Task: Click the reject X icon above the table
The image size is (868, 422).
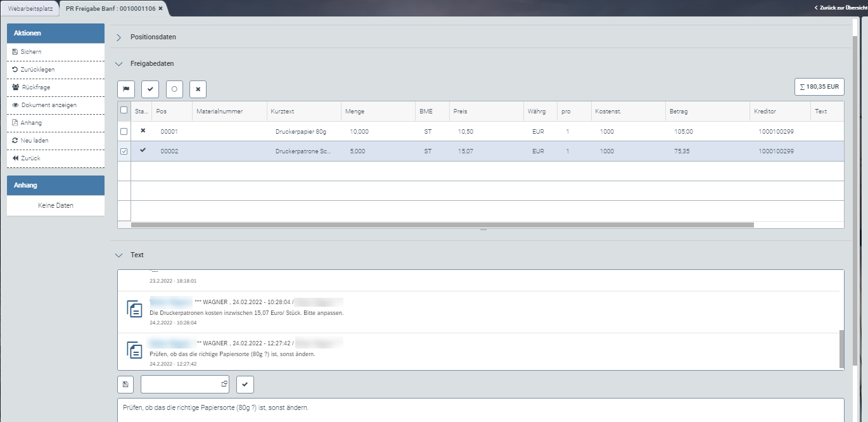Action: [x=198, y=89]
